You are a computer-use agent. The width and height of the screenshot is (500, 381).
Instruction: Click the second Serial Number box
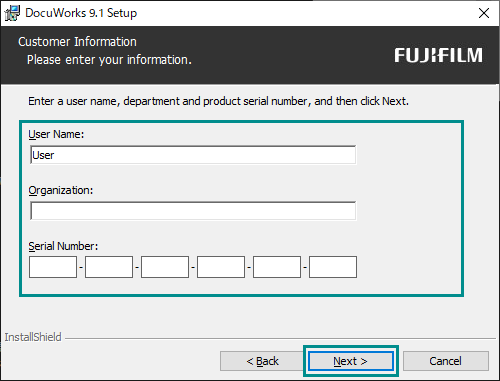coord(109,267)
